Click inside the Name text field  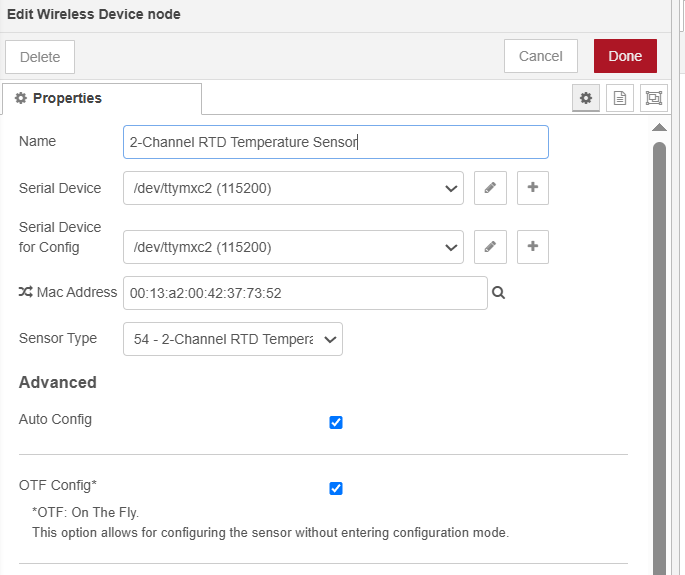click(x=335, y=142)
